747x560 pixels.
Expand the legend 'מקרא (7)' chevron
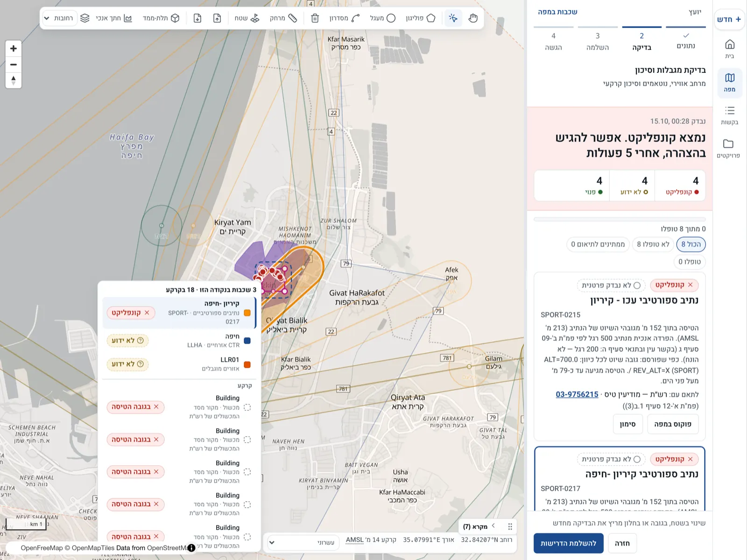pos(493,526)
